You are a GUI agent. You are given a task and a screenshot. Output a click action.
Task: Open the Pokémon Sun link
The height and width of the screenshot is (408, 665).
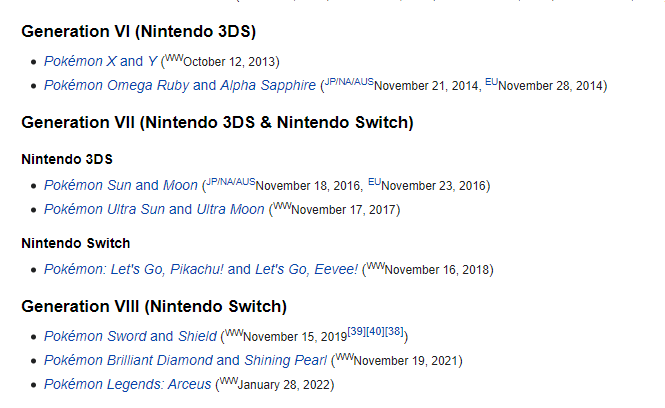point(88,185)
